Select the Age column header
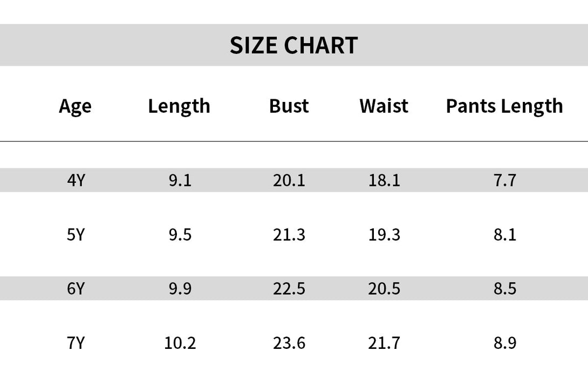Image resolution: width=588 pixels, height=392 pixels. coord(75,106)
